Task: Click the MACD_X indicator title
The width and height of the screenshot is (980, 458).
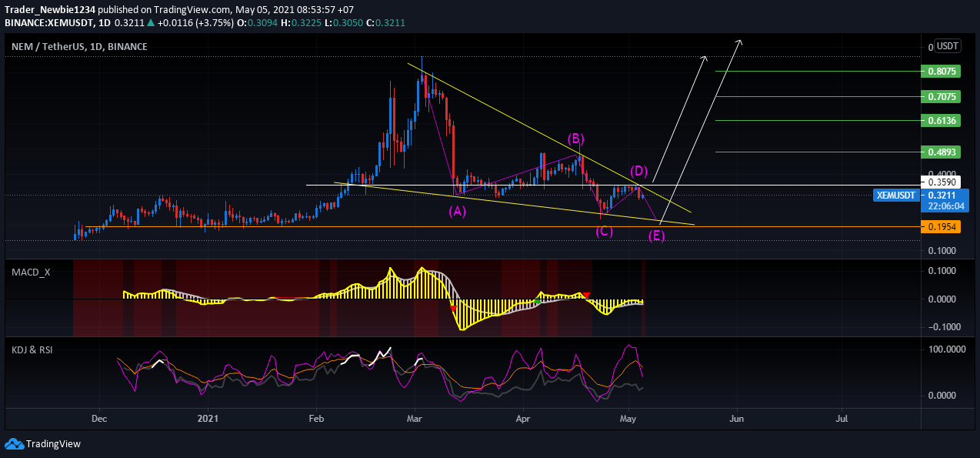Action: (30, 272)
